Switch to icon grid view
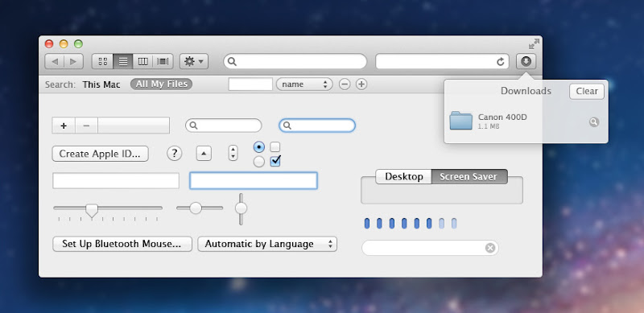 [x=103, y=62]
